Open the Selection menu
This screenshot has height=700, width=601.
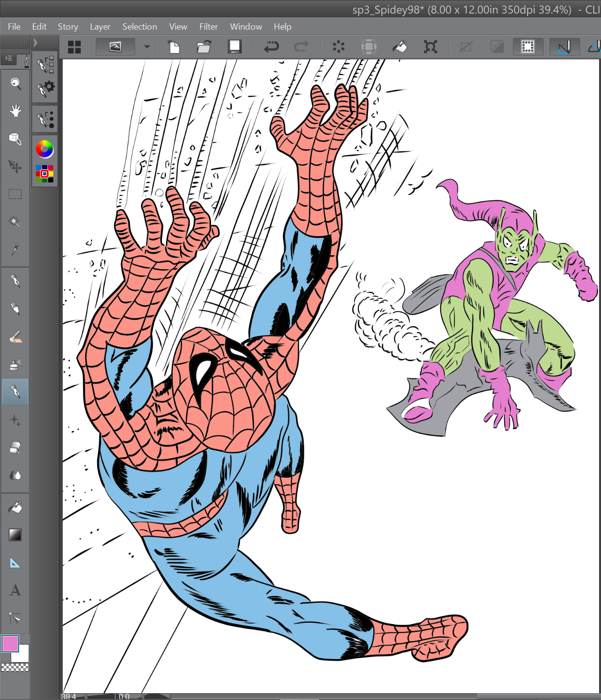click(140, 27)
